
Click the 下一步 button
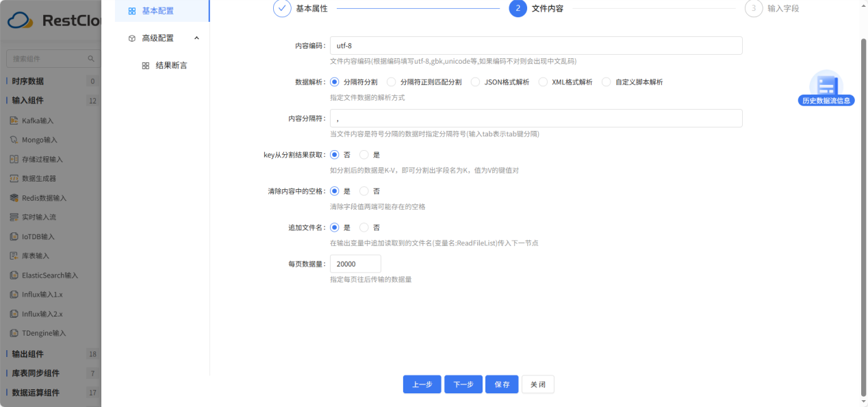(x=463, y=384)
